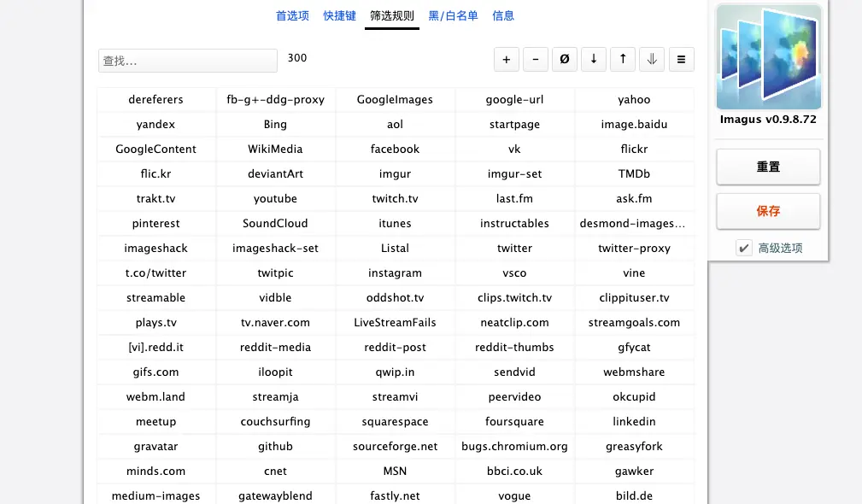Image resolution: width=862 pixels, height=504 pixels.
Task: Select the SoundCloud rule
Action: tap(275, 223)
